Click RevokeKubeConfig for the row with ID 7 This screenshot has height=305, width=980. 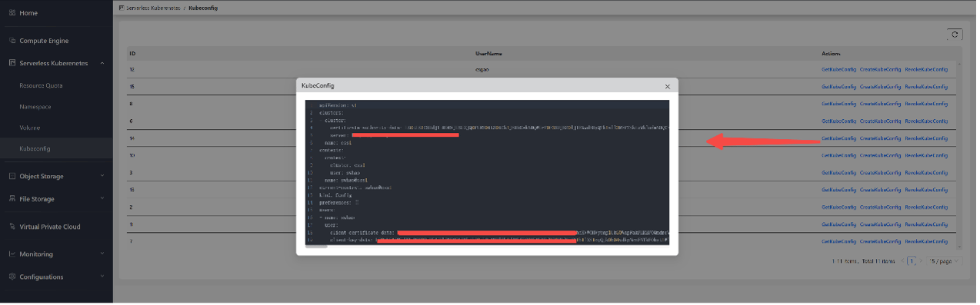tap(926, 241)
